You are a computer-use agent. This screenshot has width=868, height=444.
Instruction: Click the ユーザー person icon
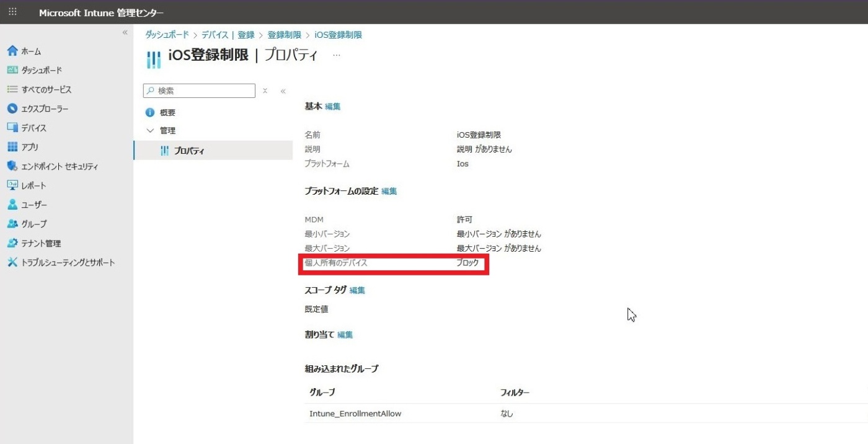(x=12, y=205)
